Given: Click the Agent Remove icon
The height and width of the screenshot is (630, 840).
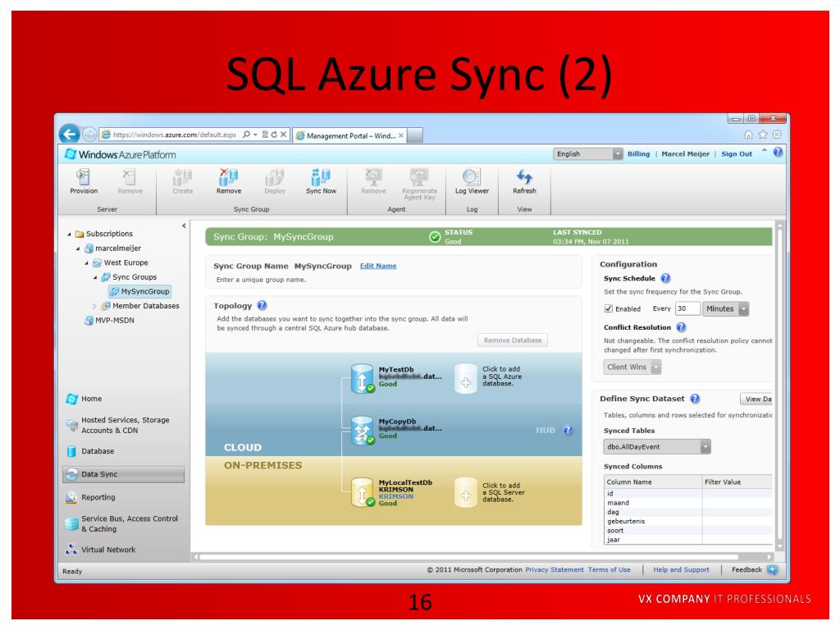Looking at the screenshot, I should pyautogui.click(x=373, y=176).
